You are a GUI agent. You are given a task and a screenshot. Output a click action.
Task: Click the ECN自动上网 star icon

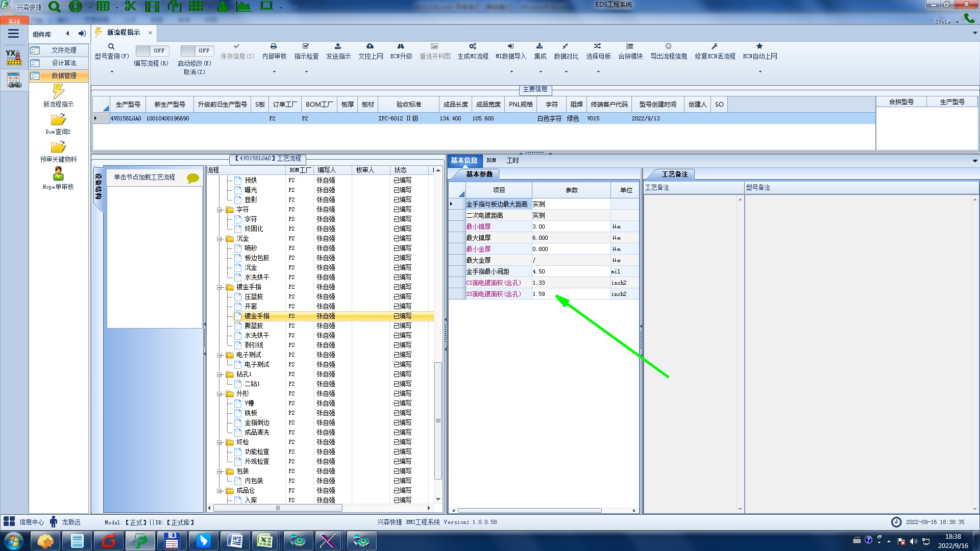(x=759, y=46)
